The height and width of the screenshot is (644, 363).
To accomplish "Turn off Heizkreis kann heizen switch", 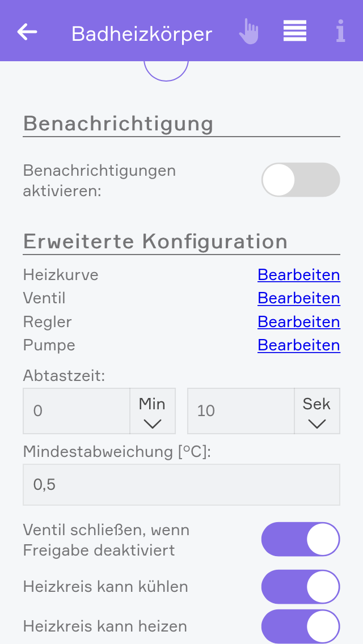I will [x=301, y=626].
